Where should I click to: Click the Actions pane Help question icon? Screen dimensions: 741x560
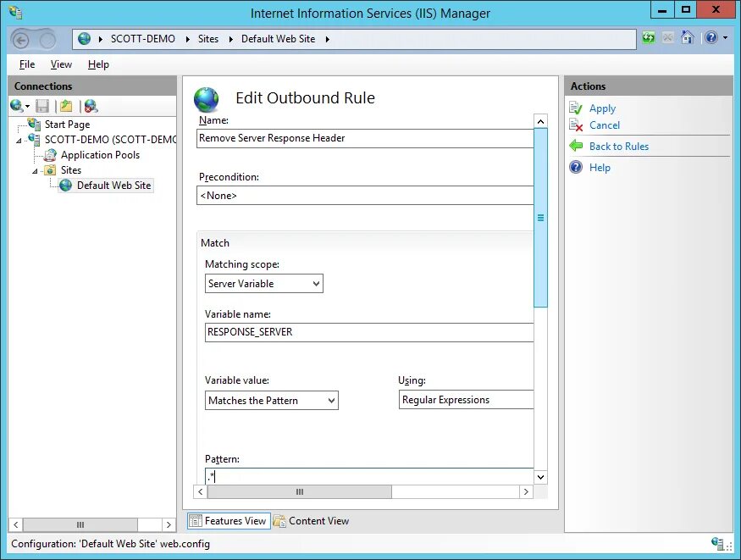[576, 167]
